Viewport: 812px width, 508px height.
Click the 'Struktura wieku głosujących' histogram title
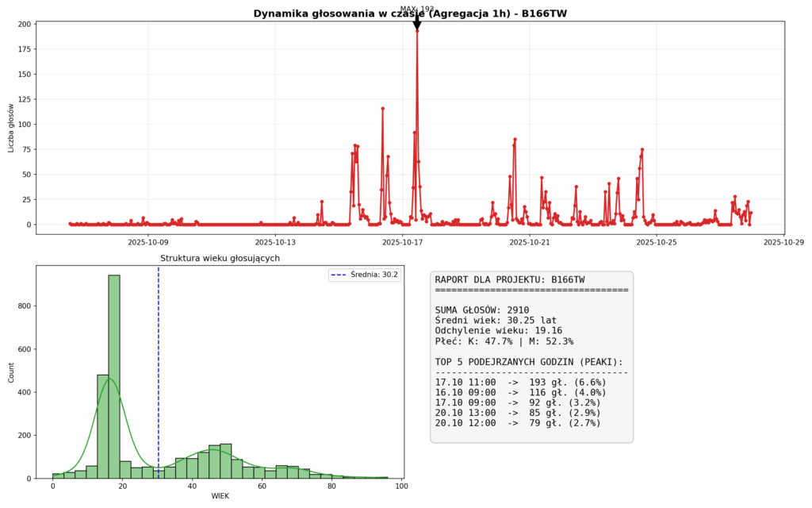tap(220, 258)
